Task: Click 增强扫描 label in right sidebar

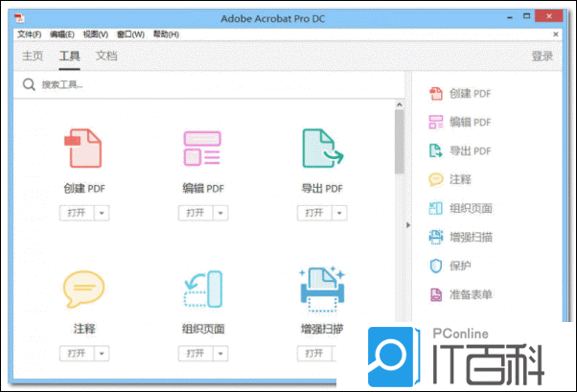Action: point(471,237)
